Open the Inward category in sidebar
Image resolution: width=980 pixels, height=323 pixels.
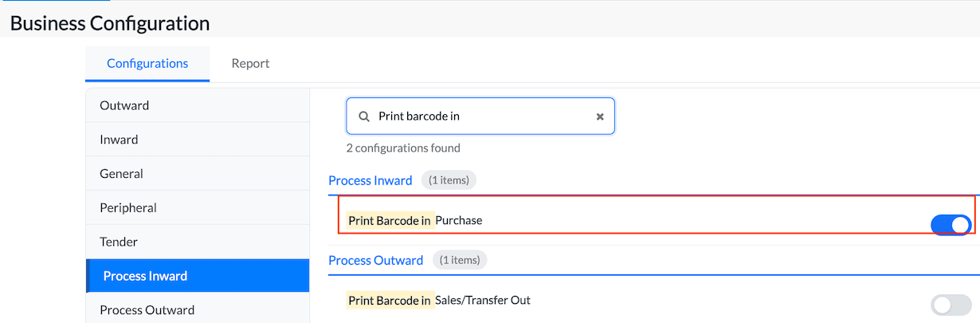click(x=119, y=140)
